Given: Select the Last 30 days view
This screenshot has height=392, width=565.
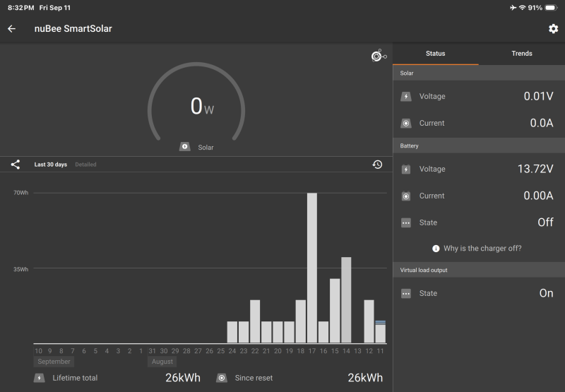Looking at the screenshot, I should [x=50, y=165].
